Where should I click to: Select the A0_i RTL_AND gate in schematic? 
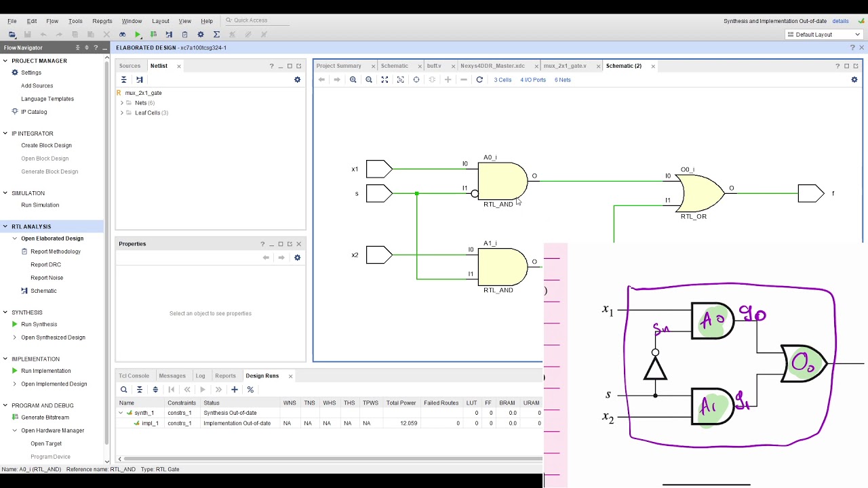[502, 182]
